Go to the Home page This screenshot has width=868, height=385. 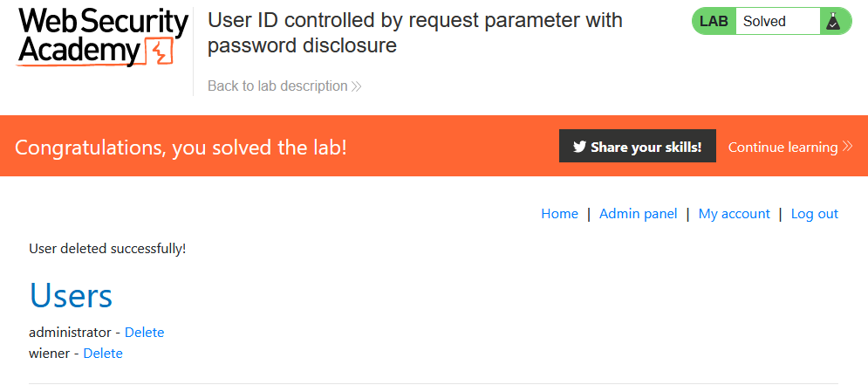tap(559, 214)
